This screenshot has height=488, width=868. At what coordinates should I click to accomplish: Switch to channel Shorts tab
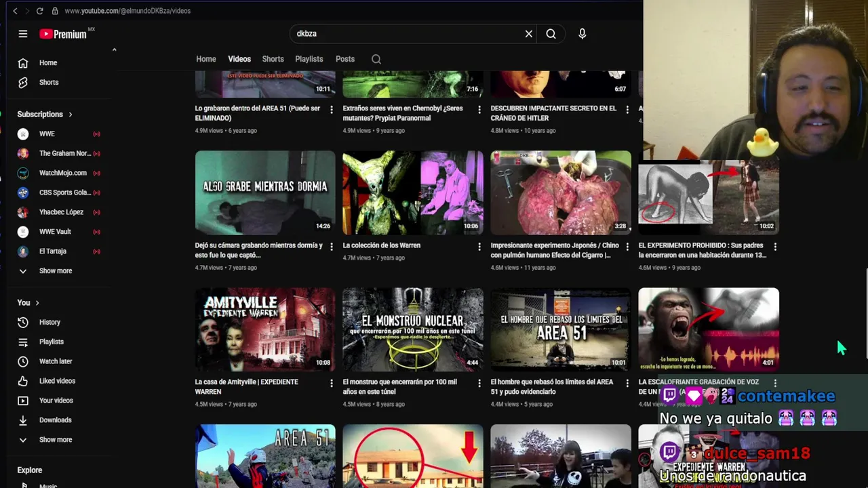click(273, 59)
